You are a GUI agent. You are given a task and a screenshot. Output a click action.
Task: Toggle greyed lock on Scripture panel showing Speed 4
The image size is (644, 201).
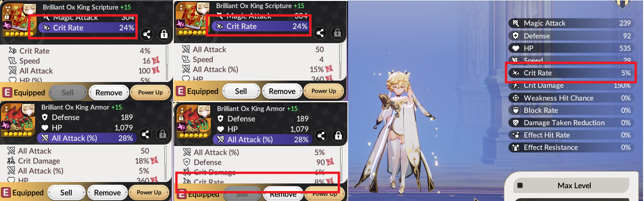click(337, 33)
